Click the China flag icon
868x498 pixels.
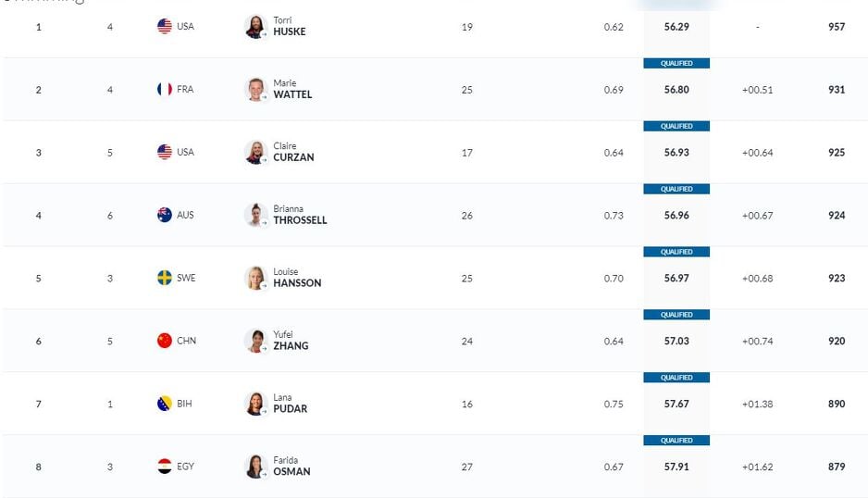[165, 341]
